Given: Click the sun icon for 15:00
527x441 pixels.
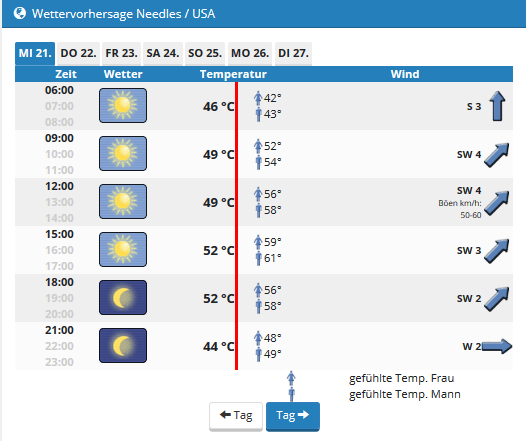Looking at the screenshot, I should (123, 249).
